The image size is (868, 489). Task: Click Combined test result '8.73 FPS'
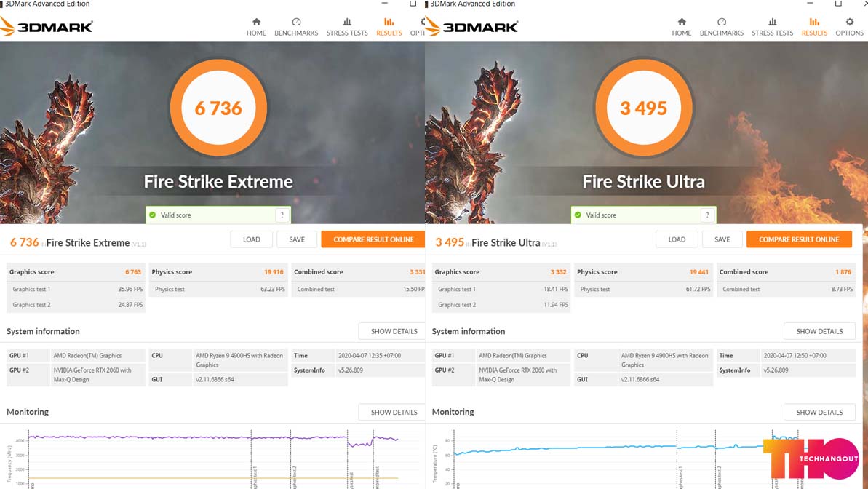842,289
